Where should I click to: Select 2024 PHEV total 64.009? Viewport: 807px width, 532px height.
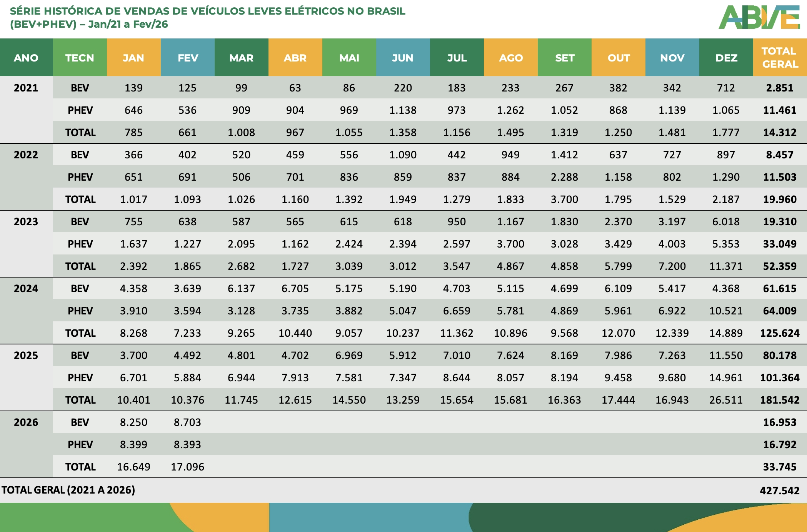click(780, 311)
